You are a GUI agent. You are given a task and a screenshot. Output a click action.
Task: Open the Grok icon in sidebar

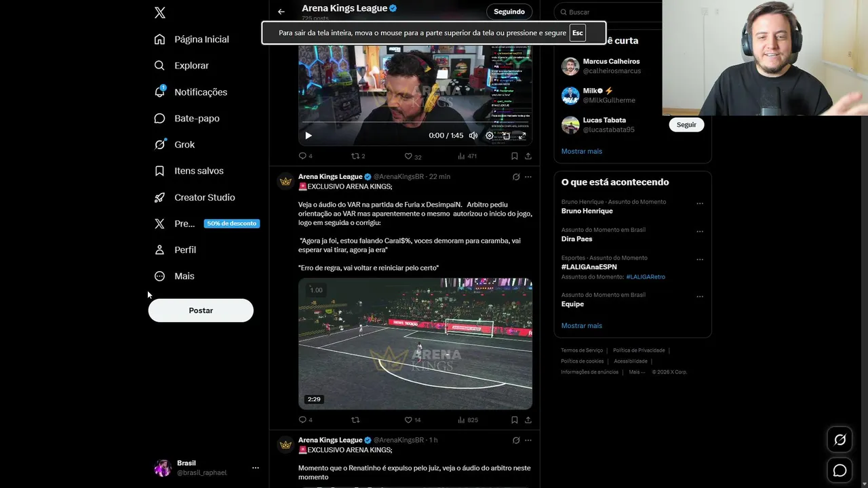(x=160, y=144)
